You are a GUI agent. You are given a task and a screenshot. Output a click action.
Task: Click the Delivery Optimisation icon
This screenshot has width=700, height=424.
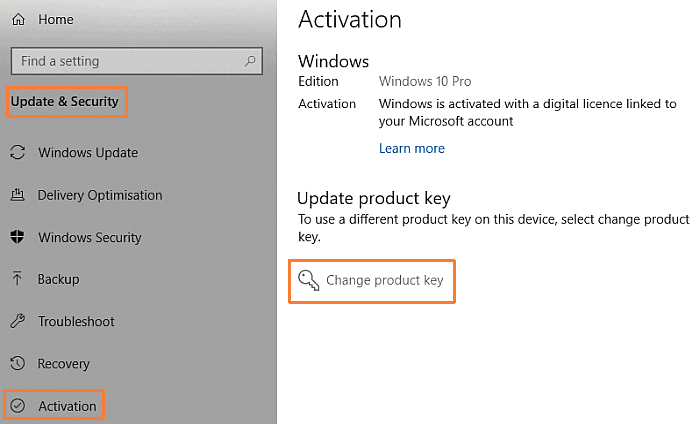pyautogui.click(x=17, y=195)
